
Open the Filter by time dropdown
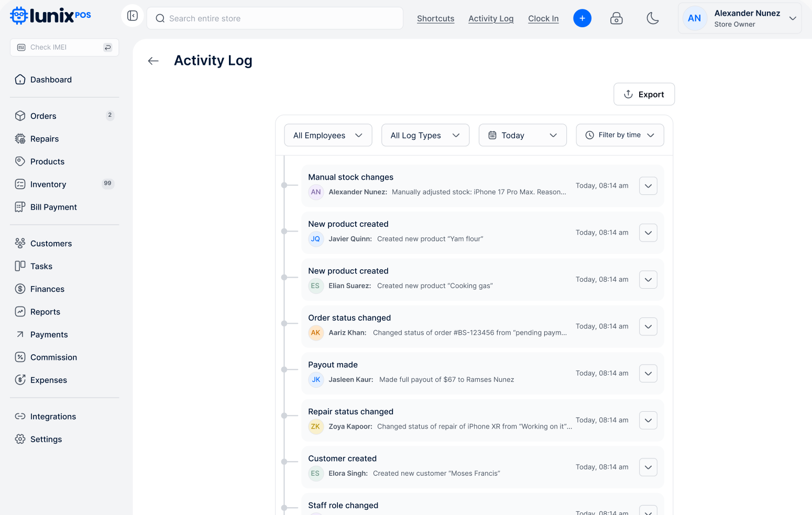pyautogui.click(x=620, y=135)
